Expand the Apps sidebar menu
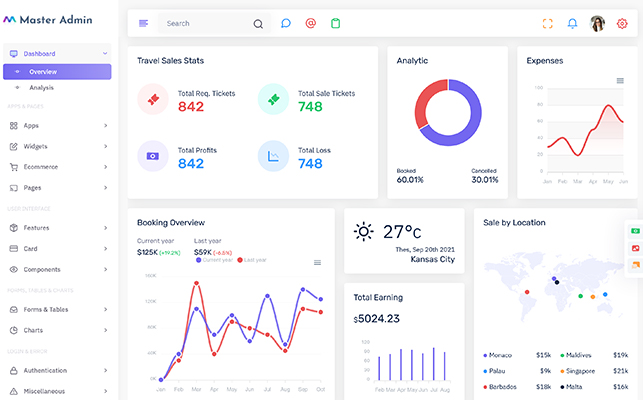Screen dimensions: 643x400 click(x=58, y=126)
